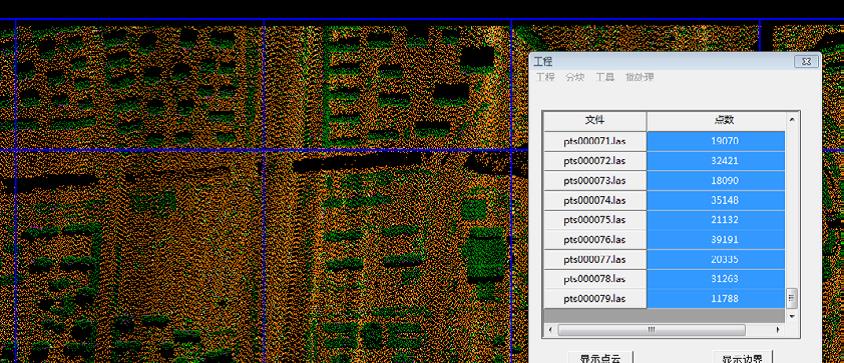The width and height of the screenshot is (844, 363).
Task: Select the pts000079.las file entry
Action: [595, 298]
